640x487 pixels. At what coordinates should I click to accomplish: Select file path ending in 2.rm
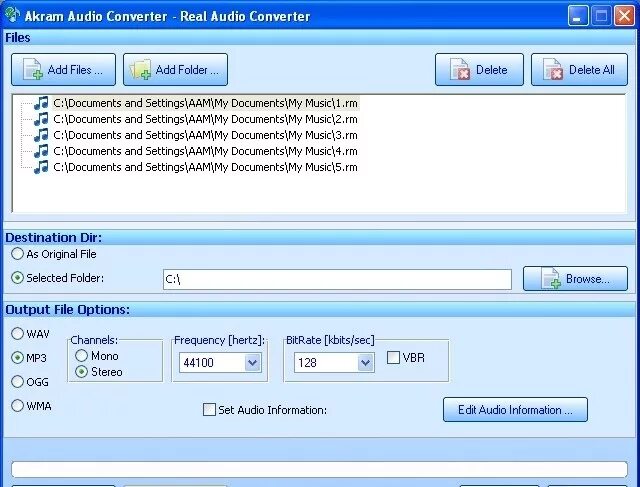coord(206,119)
